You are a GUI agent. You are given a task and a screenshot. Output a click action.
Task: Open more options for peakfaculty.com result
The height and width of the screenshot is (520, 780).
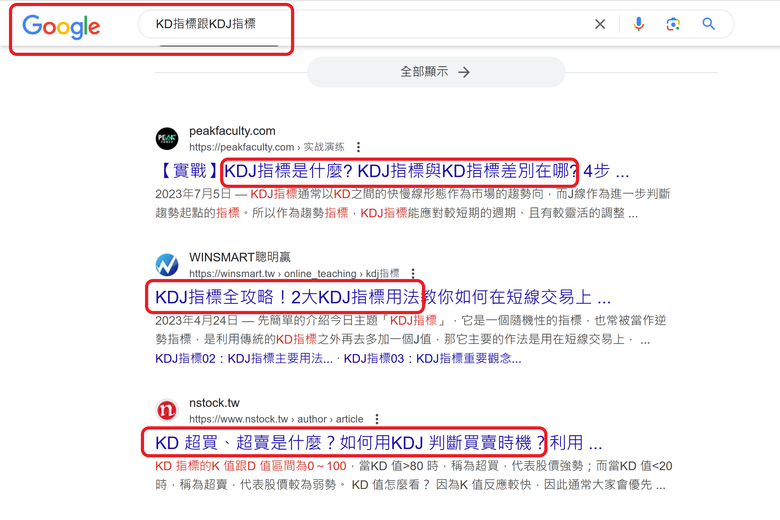[358, 147]
